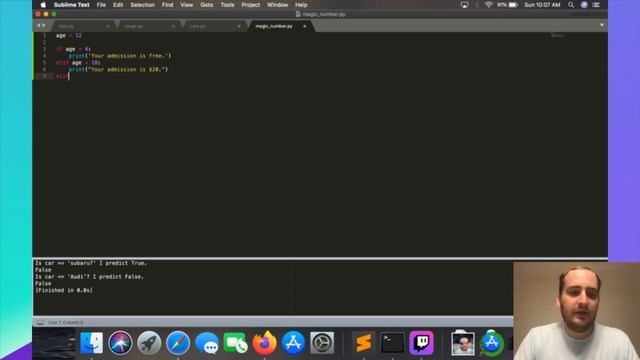Click the menu bar clock Sun 10:07 AM
The width and height of the screenshot is (640, 360).
point(542,5)
